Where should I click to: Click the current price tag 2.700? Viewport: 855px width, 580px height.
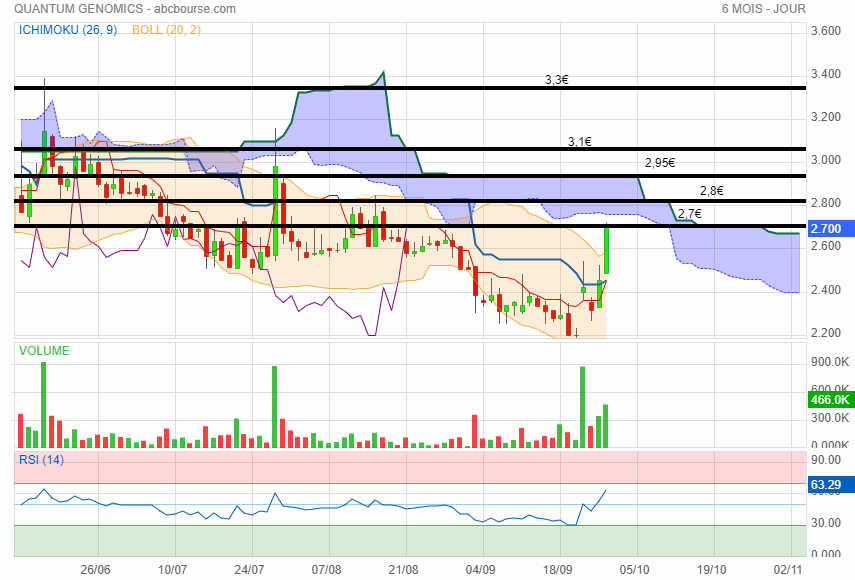click(x=829, y=228)
